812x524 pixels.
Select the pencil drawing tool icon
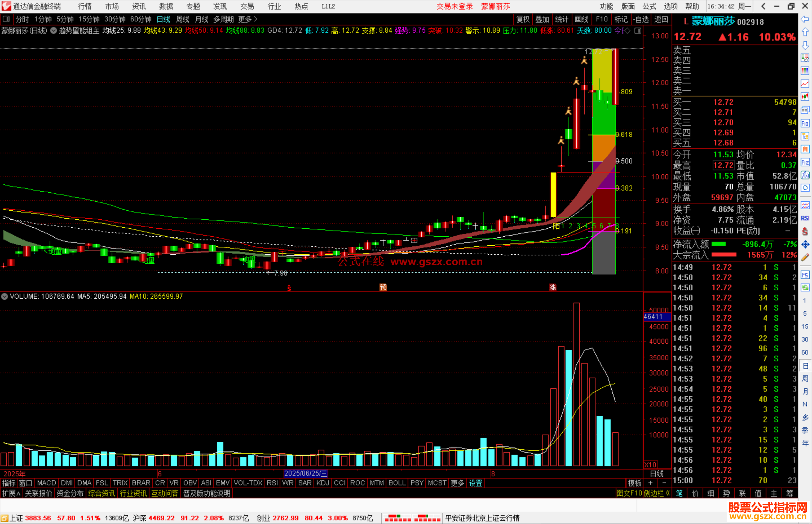coord(805,257)
